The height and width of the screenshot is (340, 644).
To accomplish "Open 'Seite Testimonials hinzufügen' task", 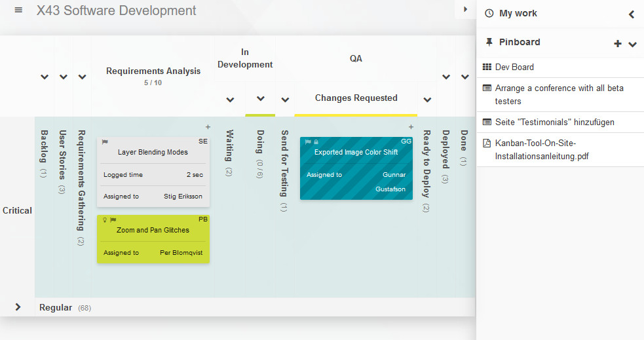I will [554, 122].
